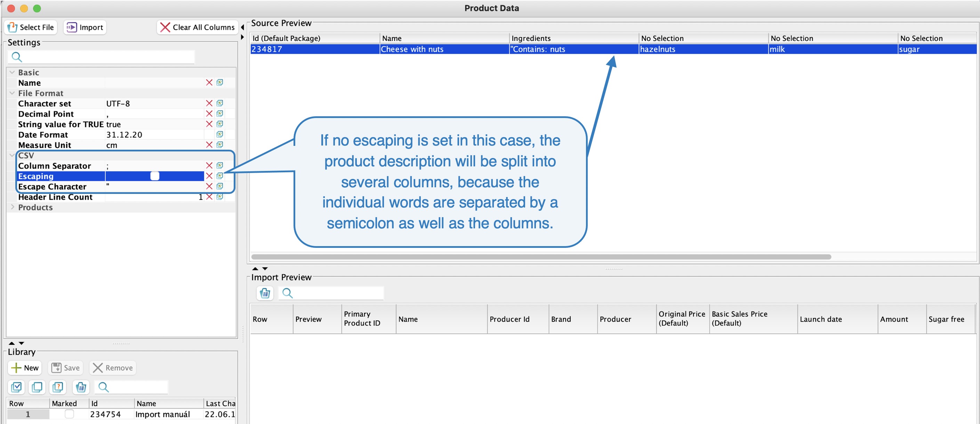
Task: Start the Import
Action: point(85,27)
